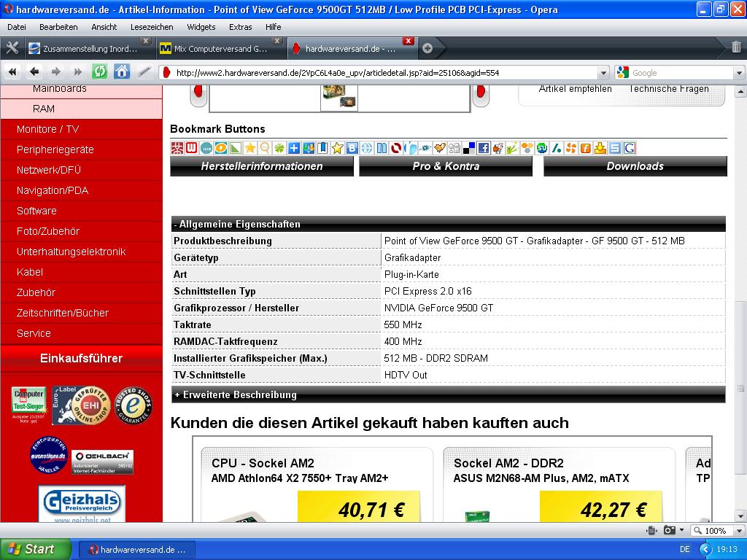
Task: Click the Artikel empfehlen link
Action: pos(575,88)
